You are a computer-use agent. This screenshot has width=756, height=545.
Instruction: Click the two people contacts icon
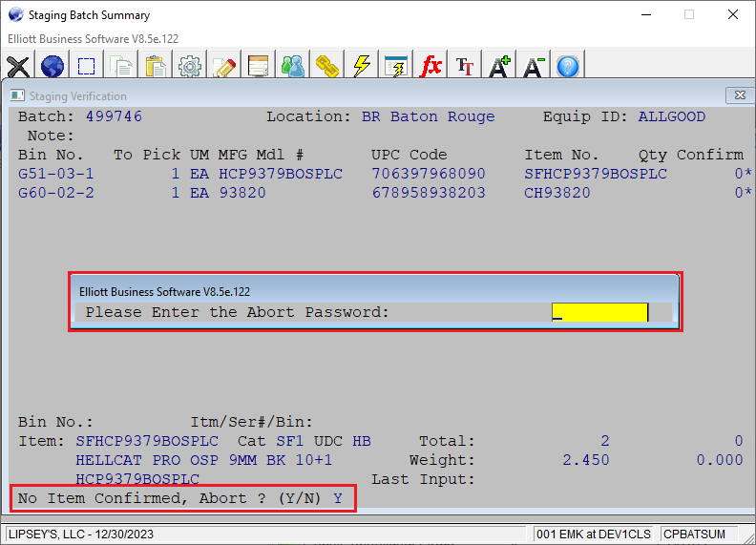[293, 66]
